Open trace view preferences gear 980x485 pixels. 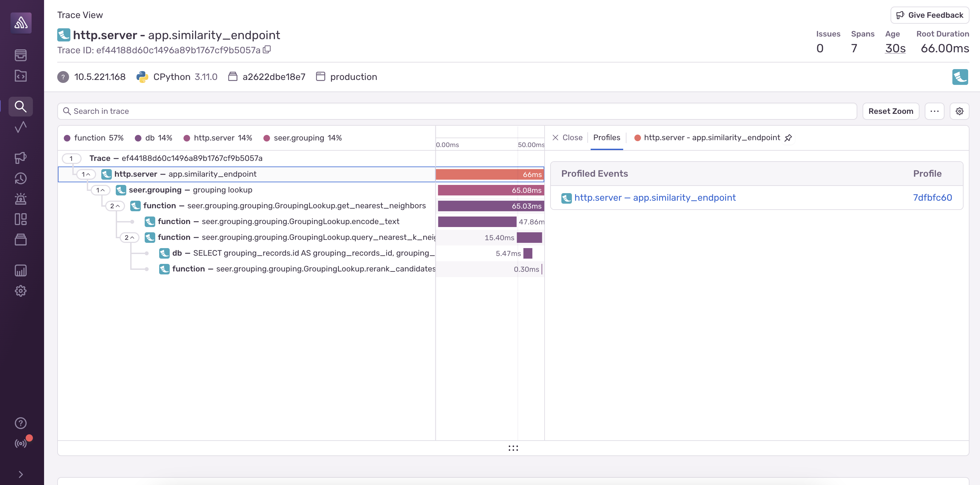pyautogui.click(x=959, y=111)
